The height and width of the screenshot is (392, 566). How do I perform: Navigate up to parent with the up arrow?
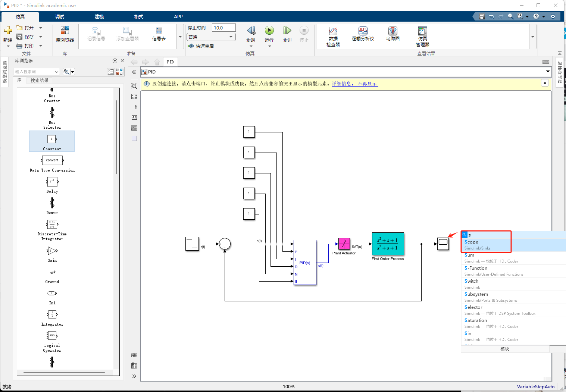[x=157, y=62]
